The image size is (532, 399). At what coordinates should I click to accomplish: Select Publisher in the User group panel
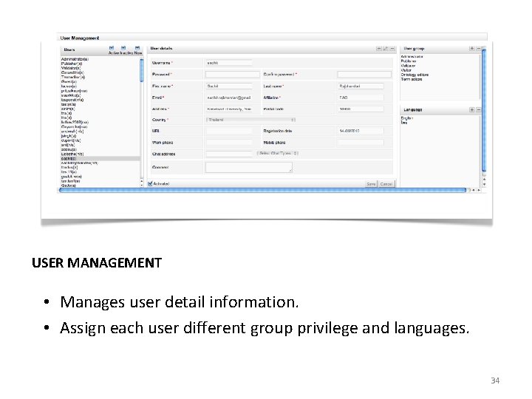(x=409, y=61)
